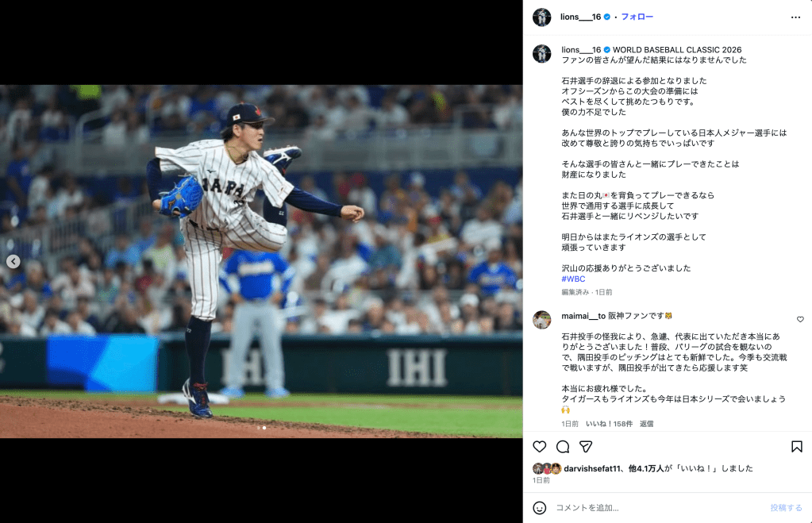Open the darvishsefat11 profile link
812x523 pixels.
(x=591, y=468)
